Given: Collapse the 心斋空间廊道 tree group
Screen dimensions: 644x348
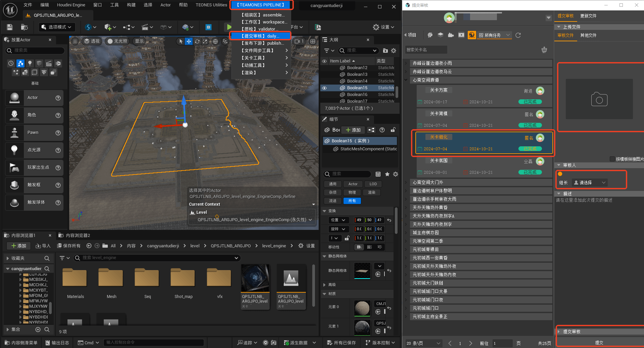Looking at the screenshot, I should (406, 80).
